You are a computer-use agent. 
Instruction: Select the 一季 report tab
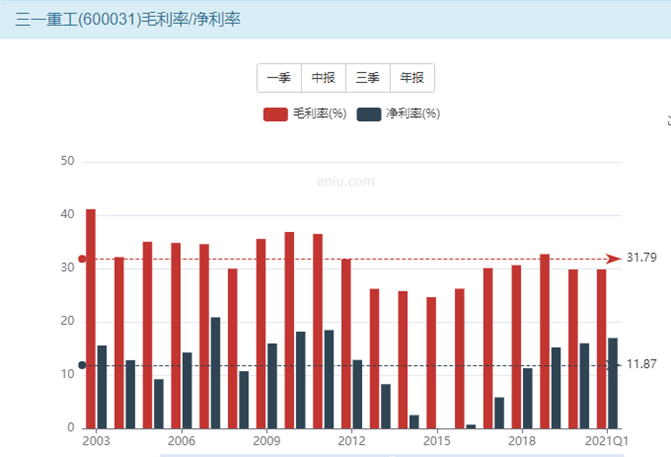point(279,78)
